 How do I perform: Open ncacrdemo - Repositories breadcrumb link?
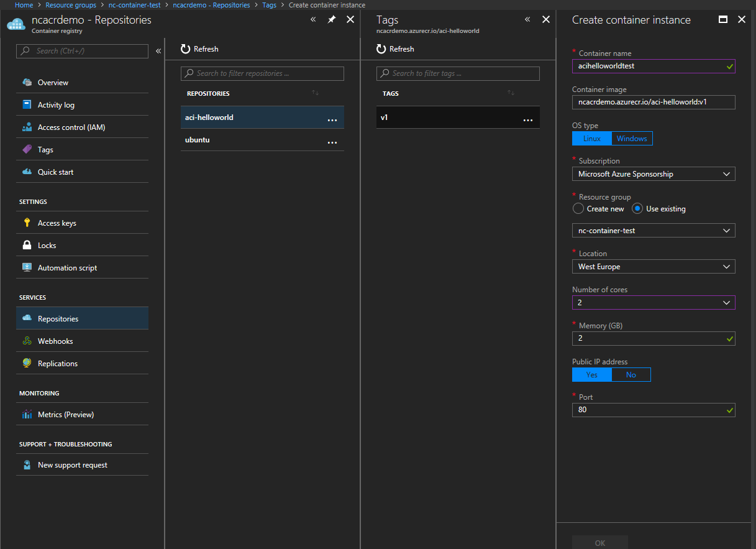click(x=211, y=5)
